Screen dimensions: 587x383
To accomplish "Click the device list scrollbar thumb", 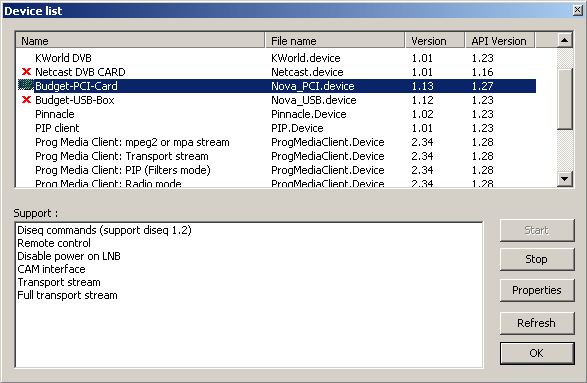I will [565, 99].
